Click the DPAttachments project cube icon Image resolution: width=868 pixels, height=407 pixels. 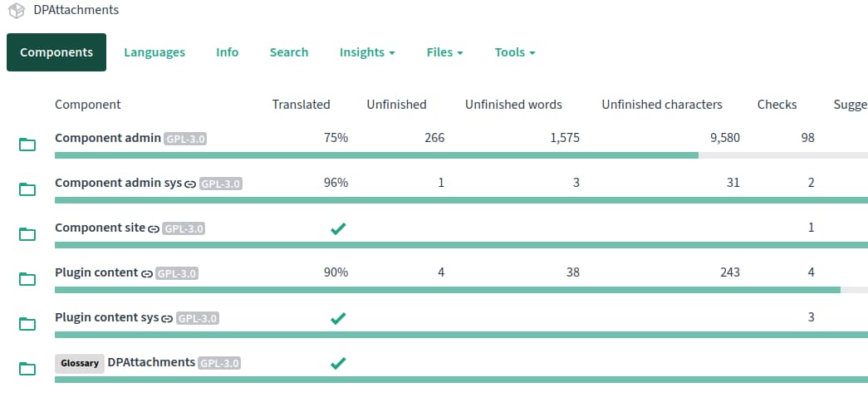point(17,11)
